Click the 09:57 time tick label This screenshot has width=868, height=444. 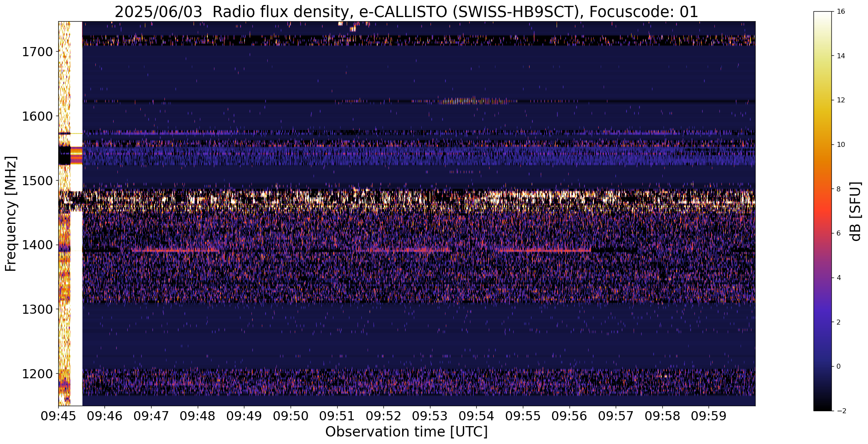click(x=616, y=416)
